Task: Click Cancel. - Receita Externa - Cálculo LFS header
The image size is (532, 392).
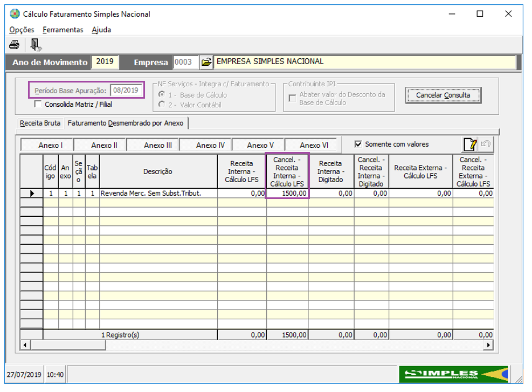Action: (473, 171)
